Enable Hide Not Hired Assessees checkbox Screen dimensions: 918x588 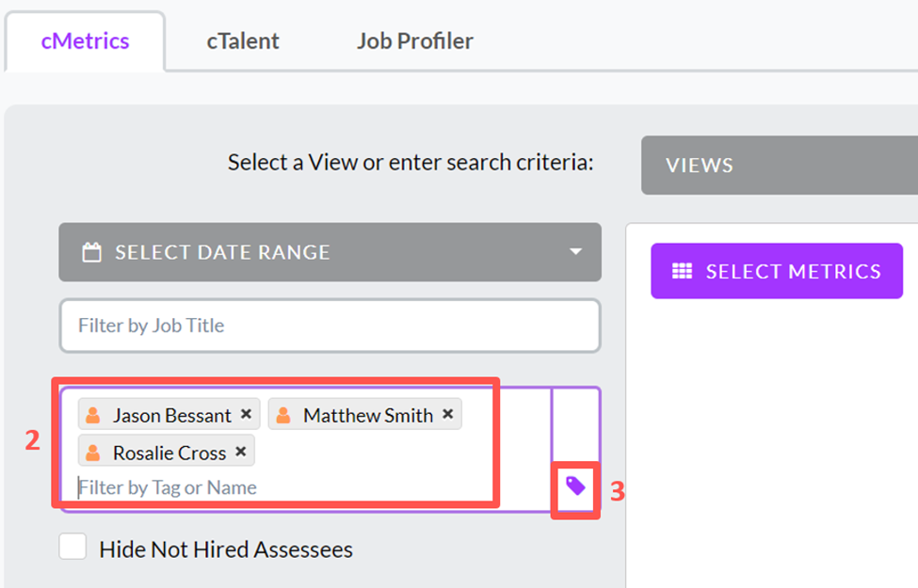72,547
